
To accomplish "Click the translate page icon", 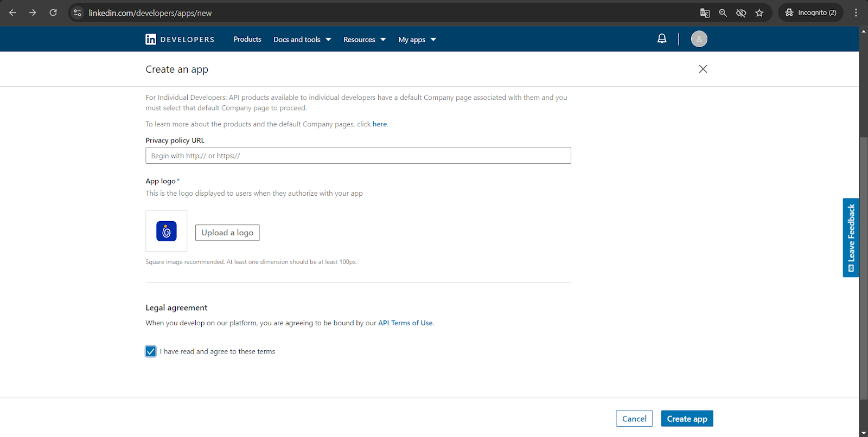I will pyautogui.click(x=705, y=13).
